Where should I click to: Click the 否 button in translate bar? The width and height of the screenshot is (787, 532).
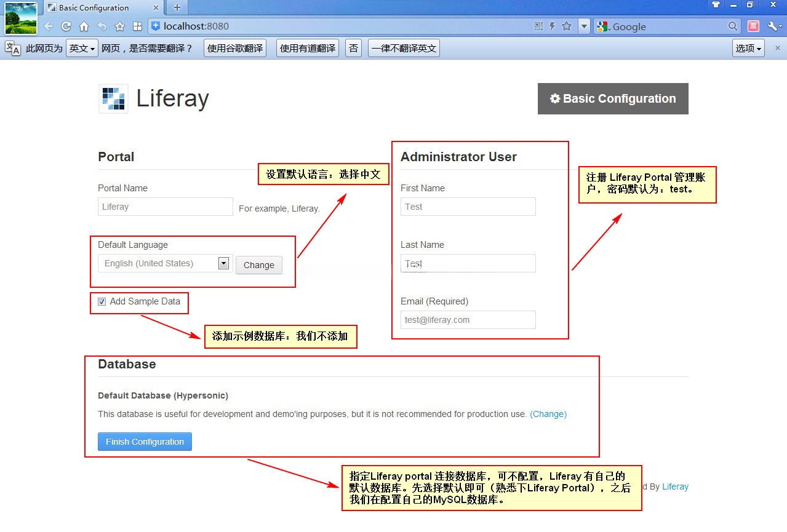click(353, 49)
